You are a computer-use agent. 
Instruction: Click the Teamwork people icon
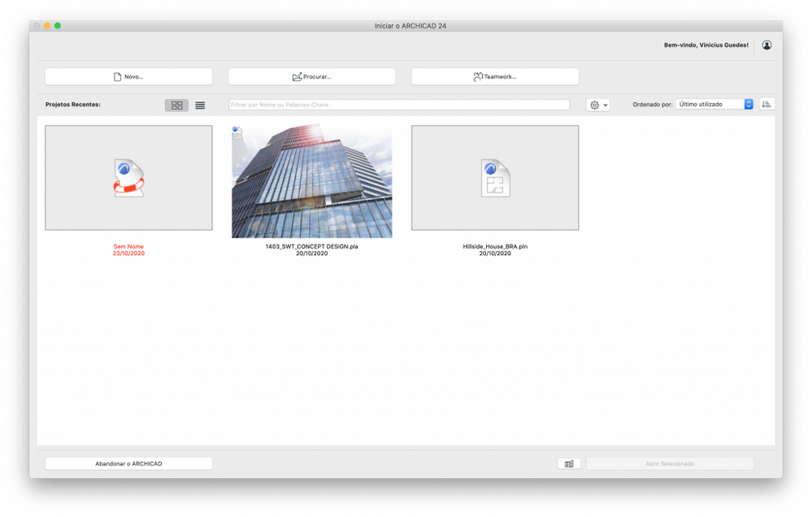point(480,76)
